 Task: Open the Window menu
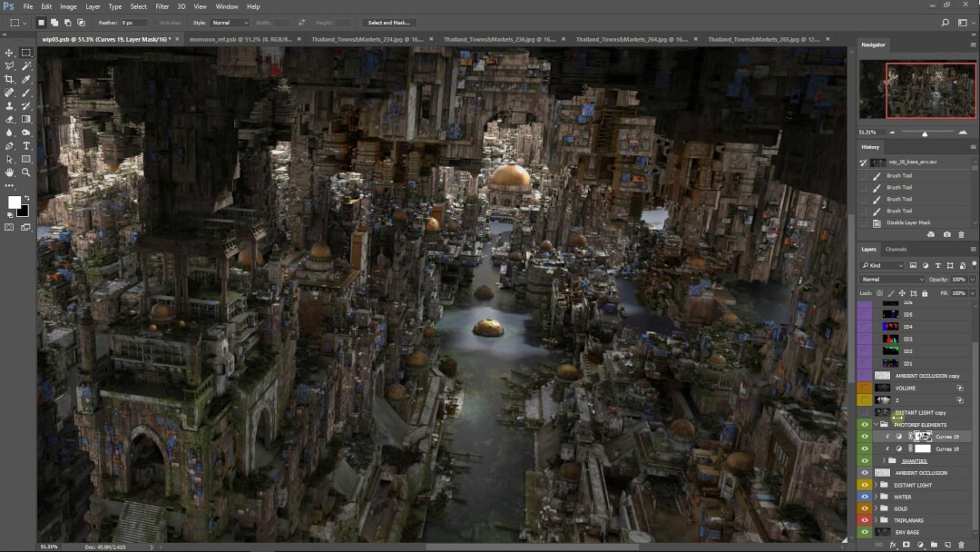(226, 6)
